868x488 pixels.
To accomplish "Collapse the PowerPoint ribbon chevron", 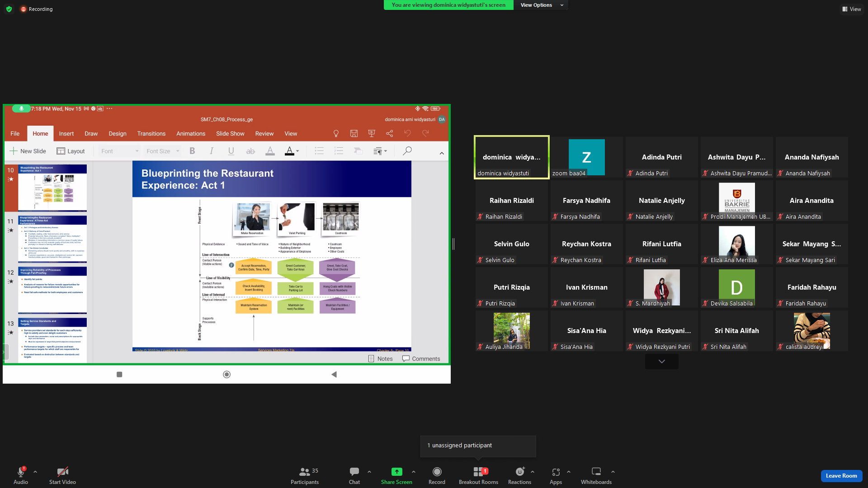I will [x=442, y=153].
